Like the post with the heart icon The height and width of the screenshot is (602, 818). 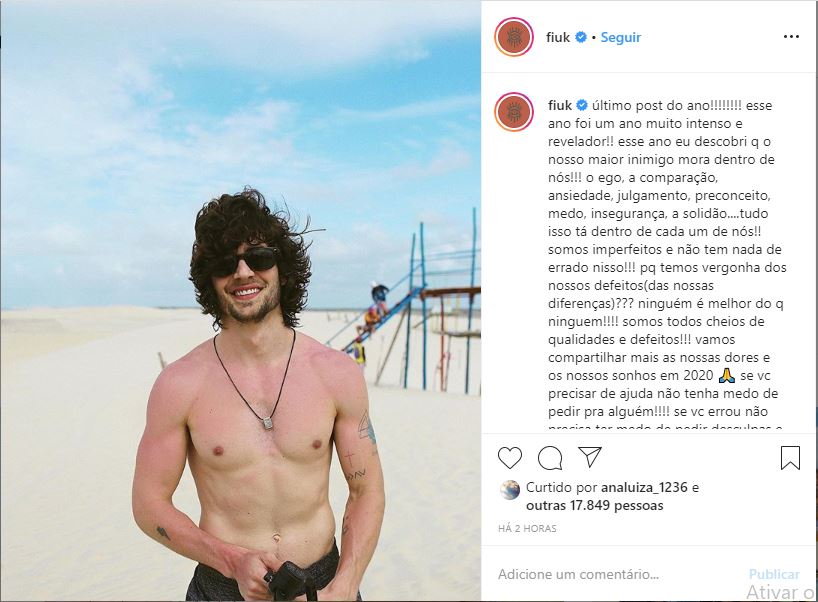coord(510,458)
